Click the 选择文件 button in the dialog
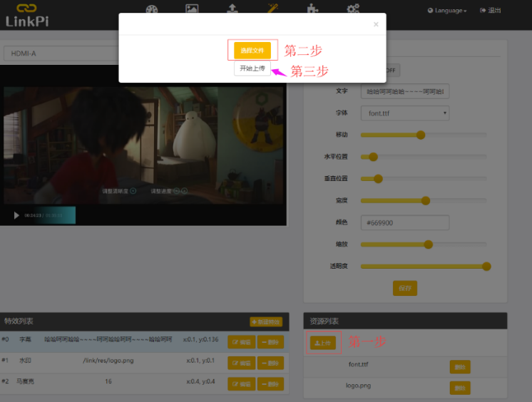Image resolution: width=532 pixels, height=402 pixels. pyautogui.click(x=252, y=51)
